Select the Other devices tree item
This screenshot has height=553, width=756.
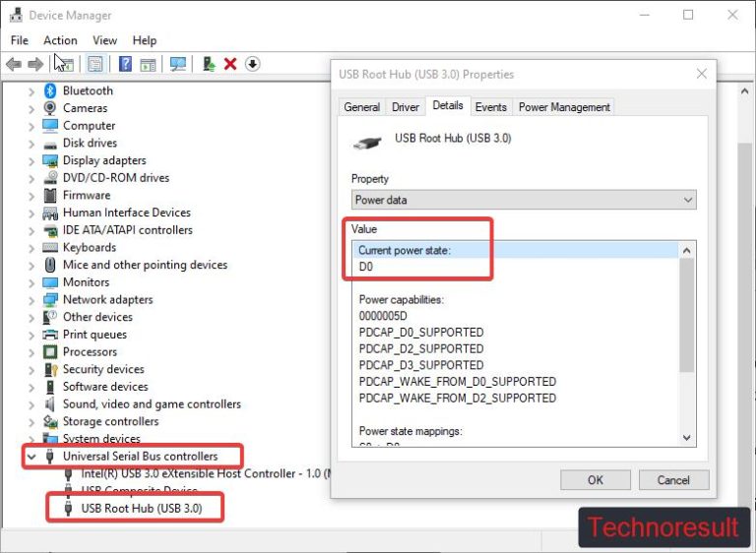tap(97, 317)
